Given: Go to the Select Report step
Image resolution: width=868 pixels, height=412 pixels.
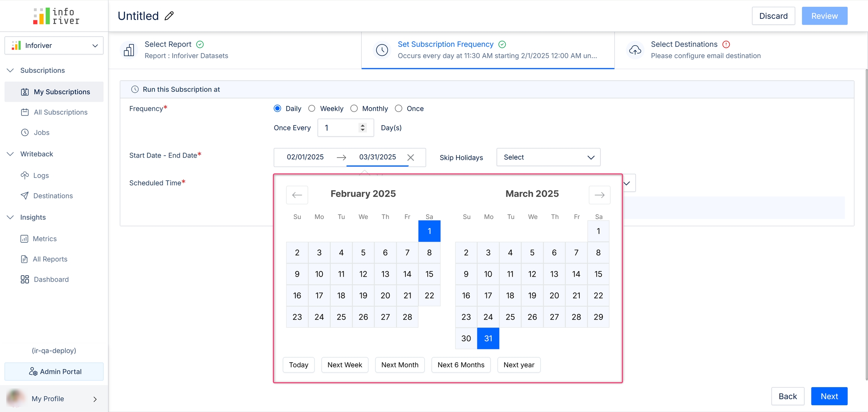Looking at the screenshot, I should pos(168,44).
